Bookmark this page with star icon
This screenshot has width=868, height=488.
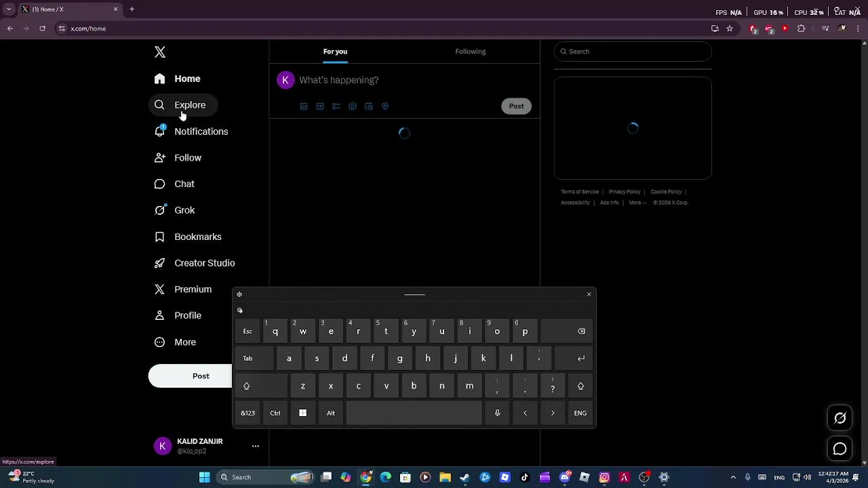pyautogui.click(x=730, y=28)
